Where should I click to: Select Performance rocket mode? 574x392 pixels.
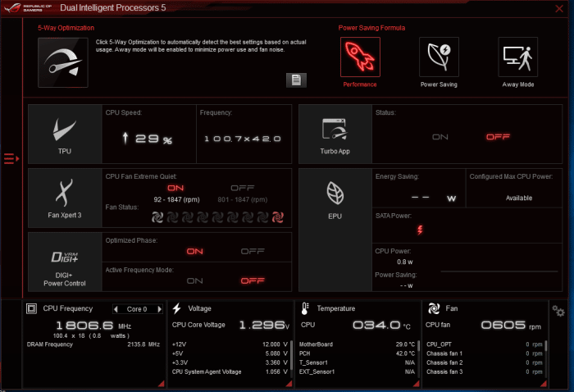point(360,57)
